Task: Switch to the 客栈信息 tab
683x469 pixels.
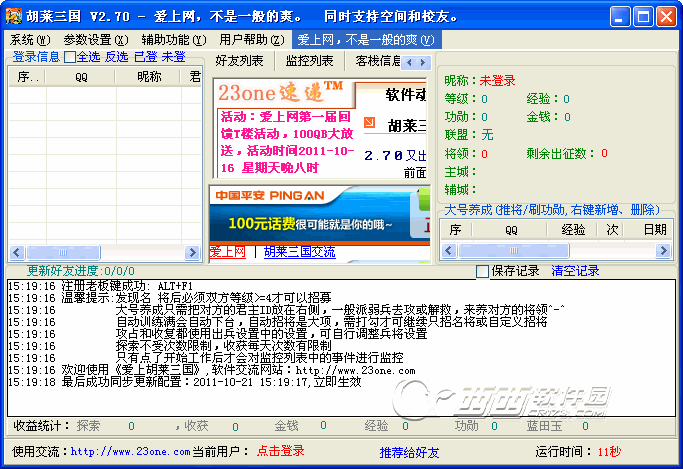Action: point(377,61)
